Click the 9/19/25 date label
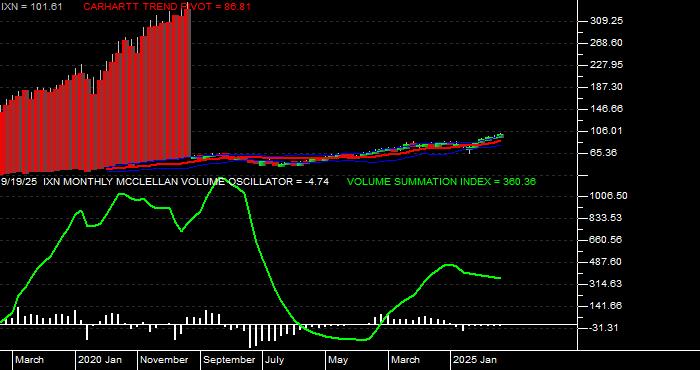Viewport: 700px width, 370px height. click(19, 182)
